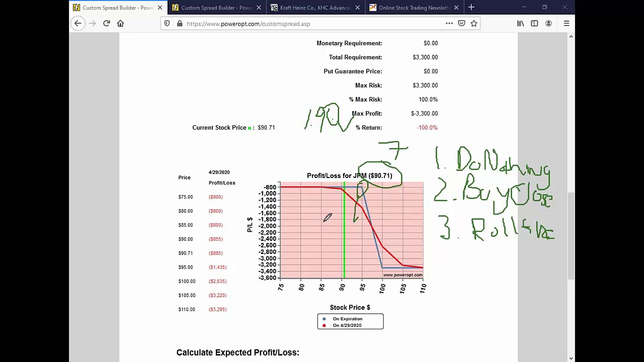Image resolution: width=644 pixels, height=362 pixels.
Task: Toggle the sidebars view icon
Action: click(534, 24)
